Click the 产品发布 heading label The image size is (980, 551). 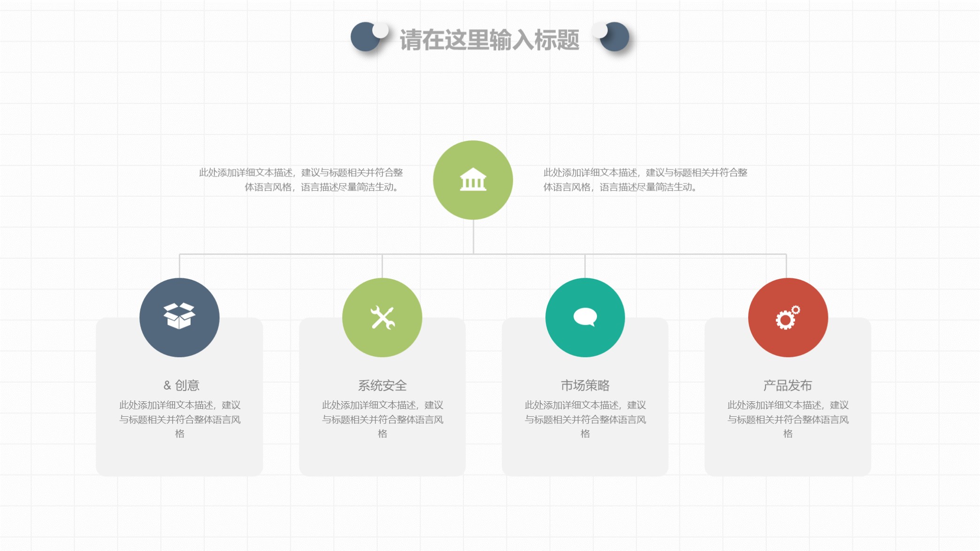coord(789,384)
